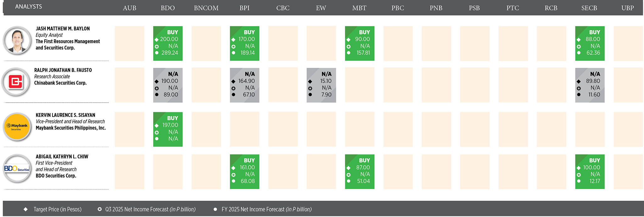Click diamond icon in Baylon's BDO card
This screenshot has height=217, width=644.
point(157,40)
